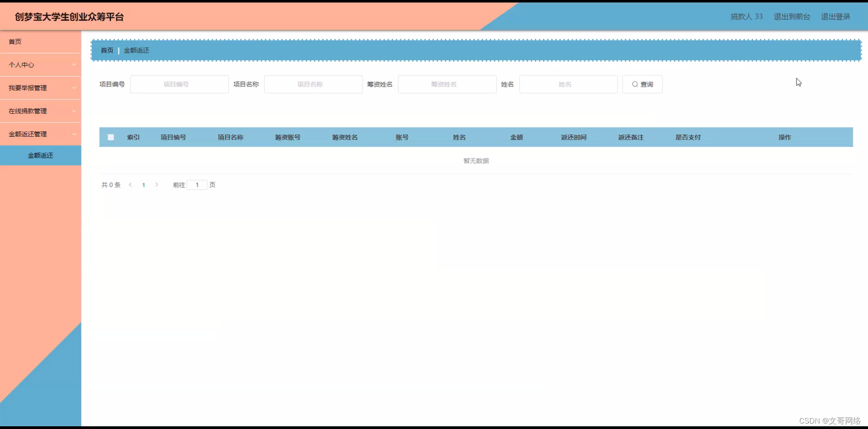Screen dimensions: 868x429
Task: Click the 返还时间 column header
Action: tap(574, 137)
